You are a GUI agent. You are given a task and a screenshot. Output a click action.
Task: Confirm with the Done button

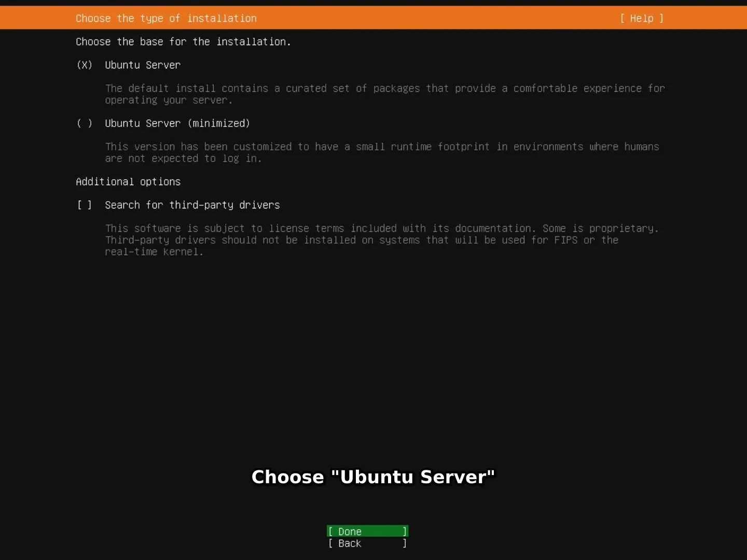click(368, 531)
